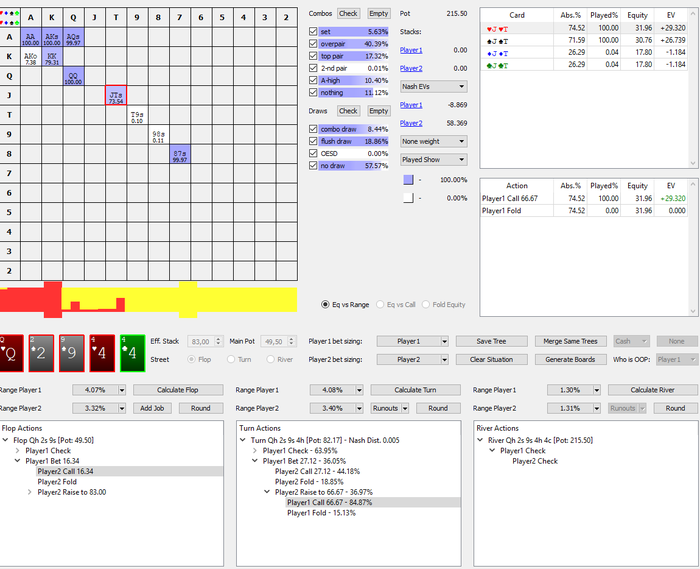Select the AA cell in the hand matrix

[30, 37]
